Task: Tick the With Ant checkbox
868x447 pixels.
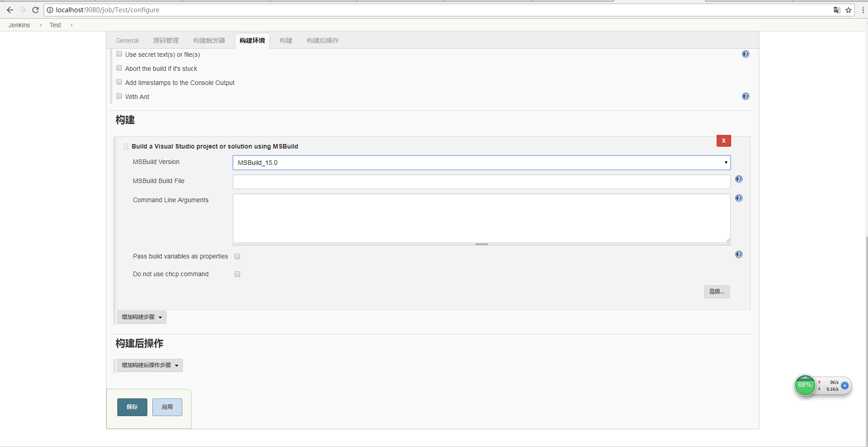Action: coord(119,96)
